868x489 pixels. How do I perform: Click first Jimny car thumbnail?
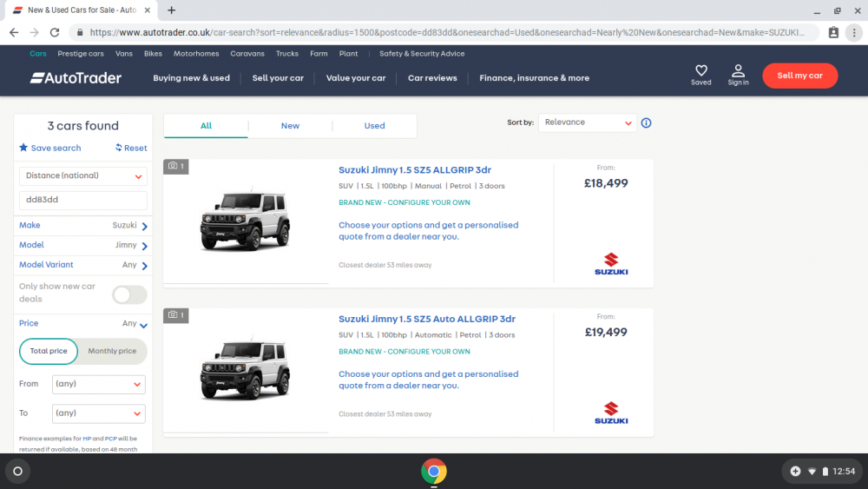(246, 221)
